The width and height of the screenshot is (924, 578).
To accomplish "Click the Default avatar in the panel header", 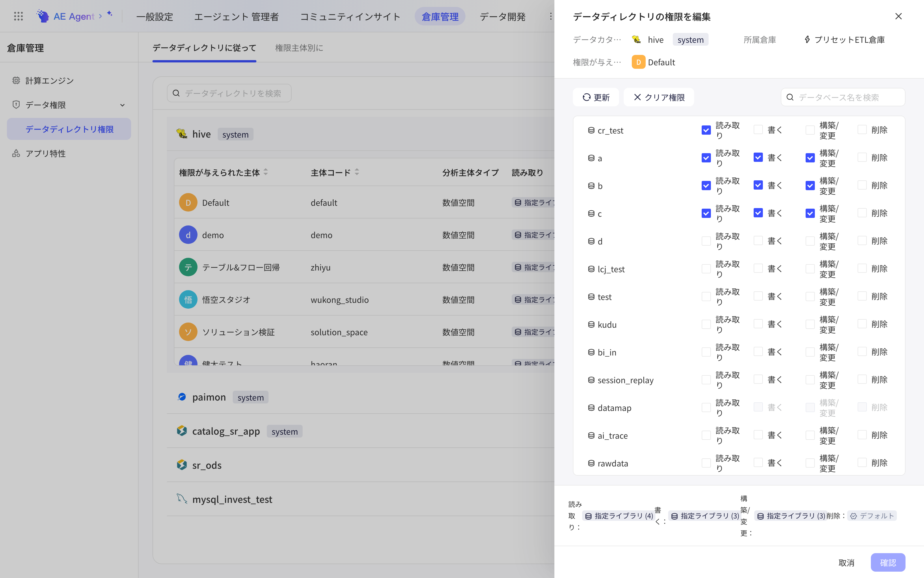I will 638,62.
